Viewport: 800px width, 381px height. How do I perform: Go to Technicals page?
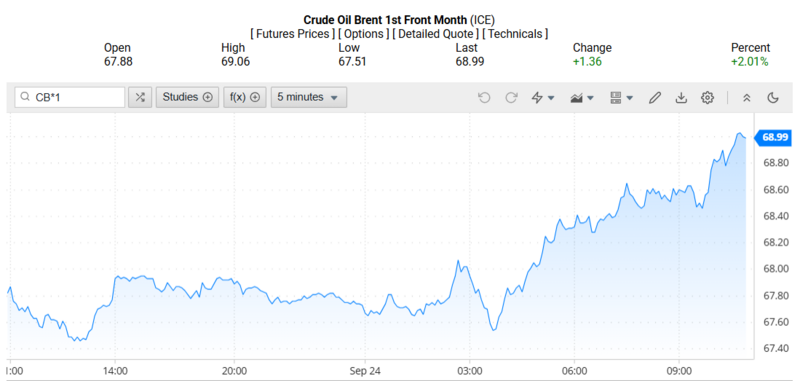tap(515, 34)
